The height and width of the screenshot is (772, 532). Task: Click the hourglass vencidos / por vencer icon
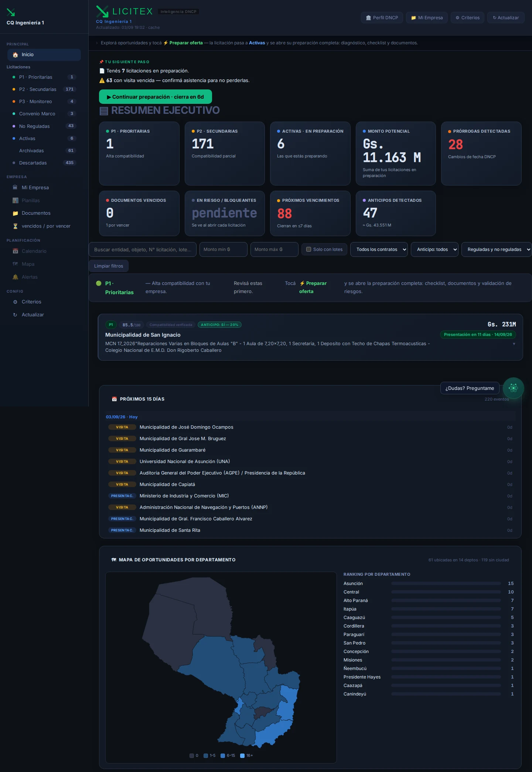[15, 226]
